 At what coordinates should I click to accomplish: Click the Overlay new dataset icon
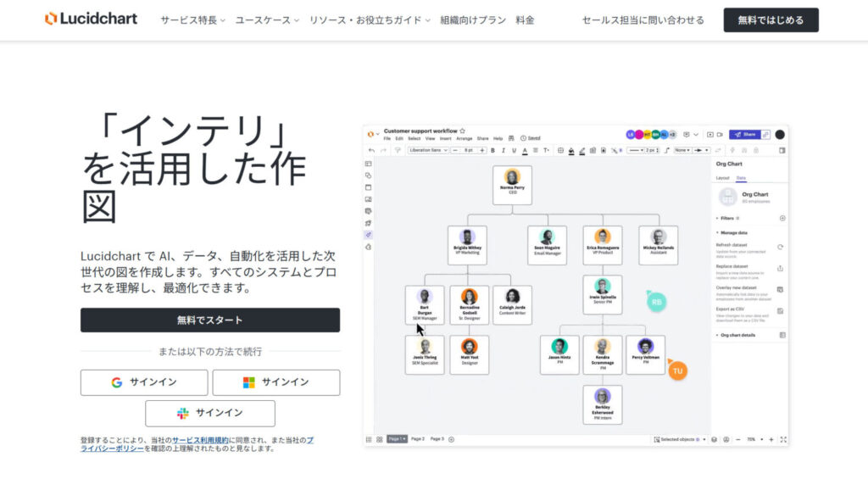point(780,290)
